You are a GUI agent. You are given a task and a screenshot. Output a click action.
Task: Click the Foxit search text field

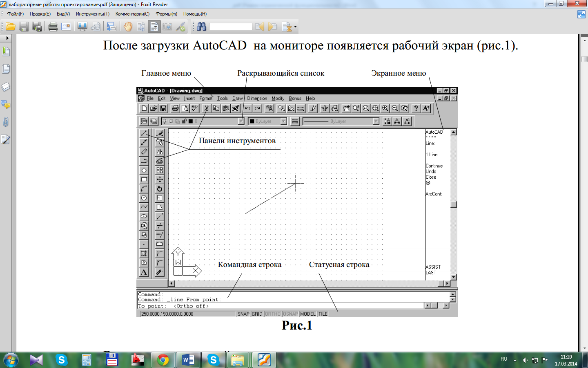(x=231, y=27)
